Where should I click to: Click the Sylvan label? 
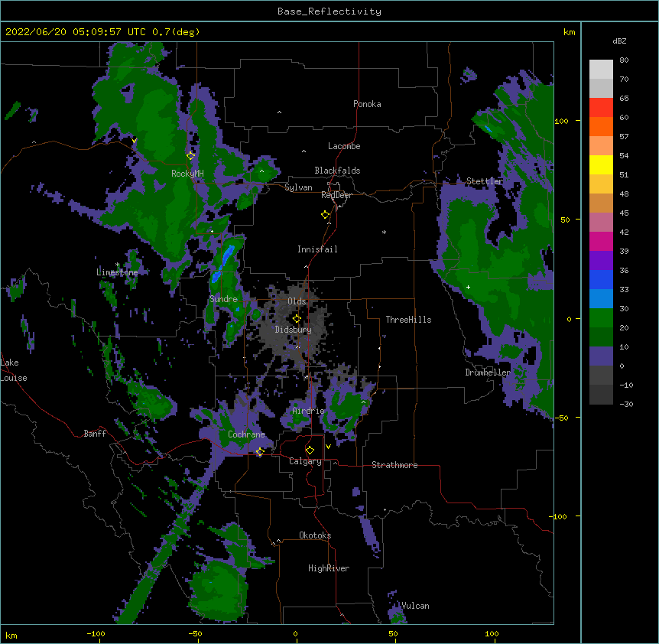(298, 187)
